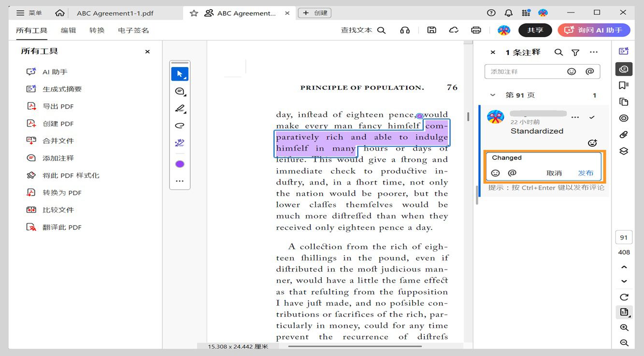Open the 将此 PDF 样式化 tool

coord(63,175)
